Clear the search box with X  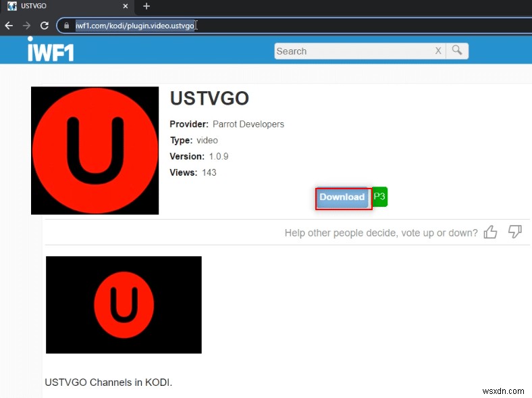pos(438,51)
